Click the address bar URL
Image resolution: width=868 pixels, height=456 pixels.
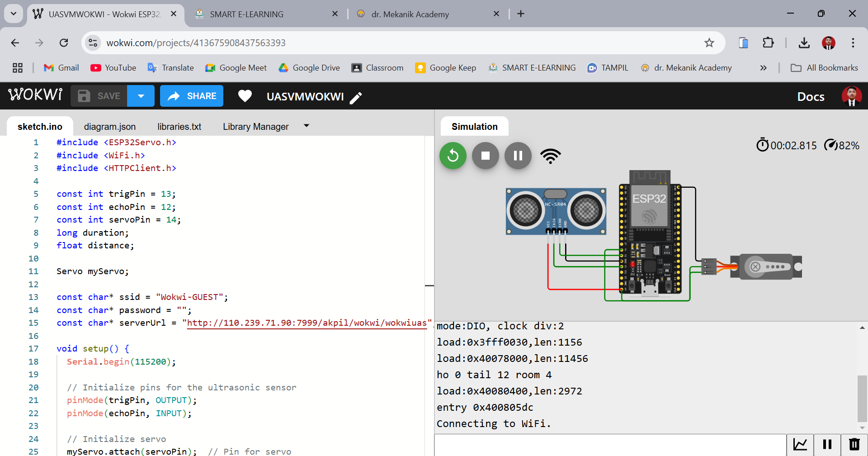[x=196, y=43]
